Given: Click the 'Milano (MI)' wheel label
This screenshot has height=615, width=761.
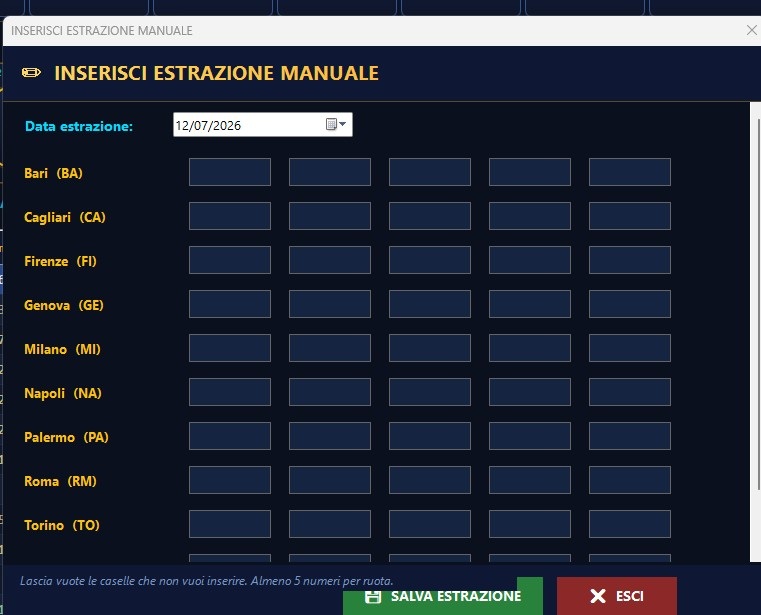Looking at the screenshot, I should 62,349.
